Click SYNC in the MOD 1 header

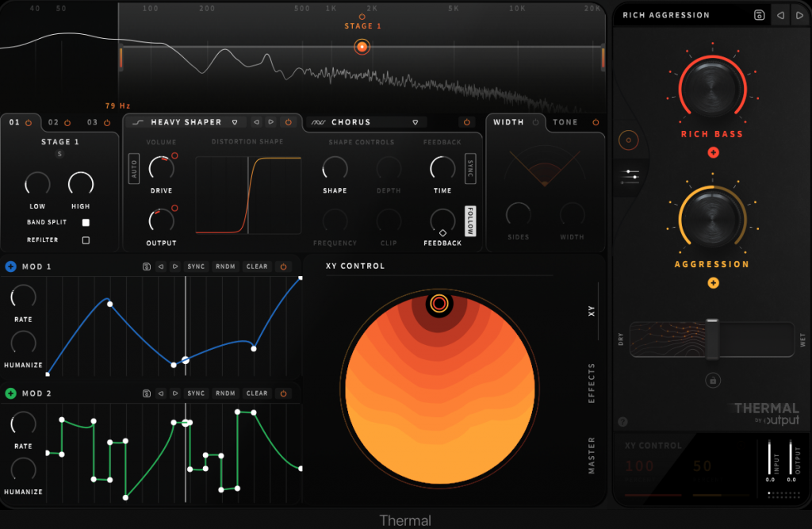pos(195,266)
